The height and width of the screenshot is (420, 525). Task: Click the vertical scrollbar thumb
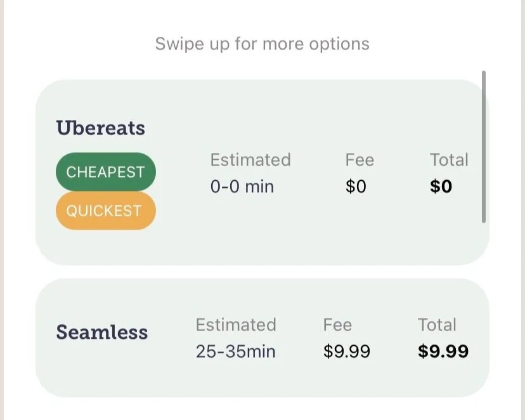484,147
